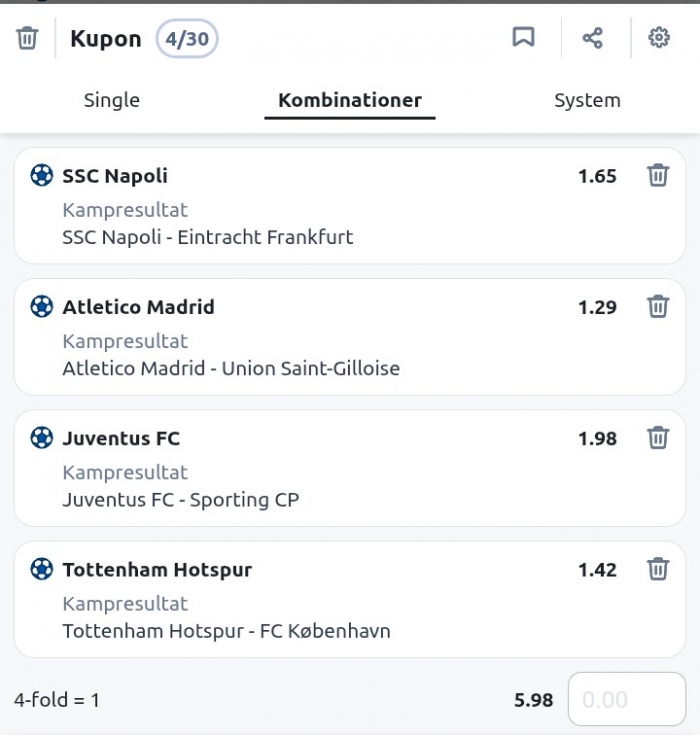This screenshot has width=700, height=735.
Task: Open coupon settings gear
Action: coord(658,38)
